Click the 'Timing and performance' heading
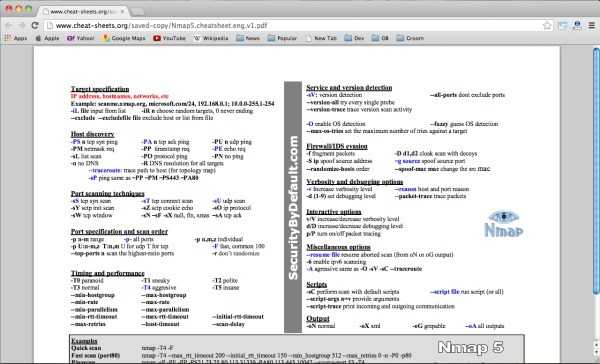Viewport: 600px width, 364px height. click(x=108, y=273)
